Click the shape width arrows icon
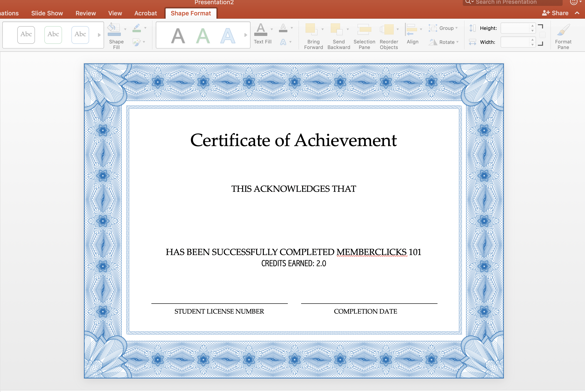Screen dimensions: 585x392 (x=472, y=42)
